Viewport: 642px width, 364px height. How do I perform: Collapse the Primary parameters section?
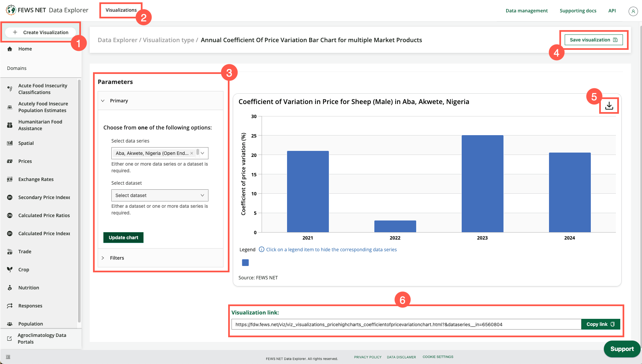pos(103,100)
